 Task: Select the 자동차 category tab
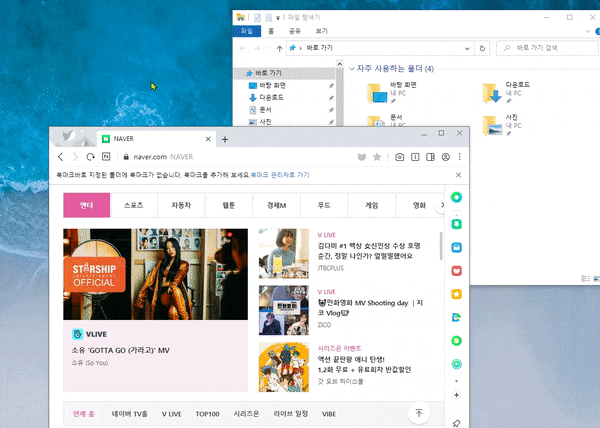click(x=181, y=205)
